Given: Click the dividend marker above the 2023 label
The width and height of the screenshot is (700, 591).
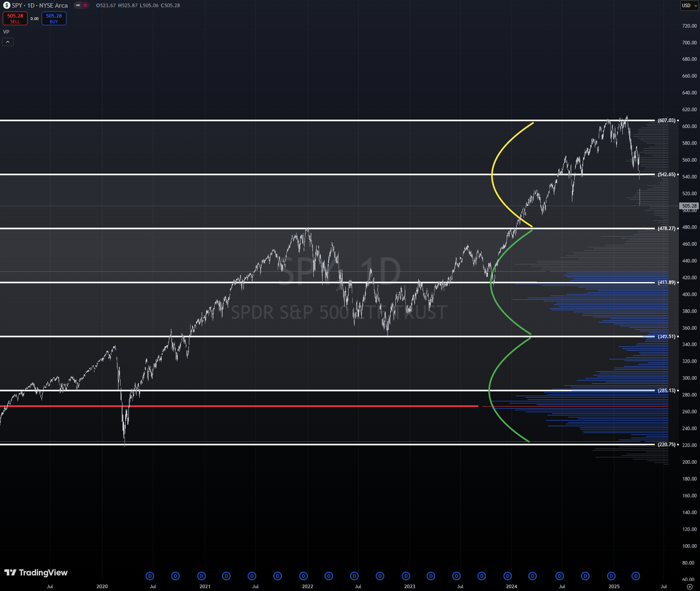Looking at the screenshot, I should click(406, 576).
